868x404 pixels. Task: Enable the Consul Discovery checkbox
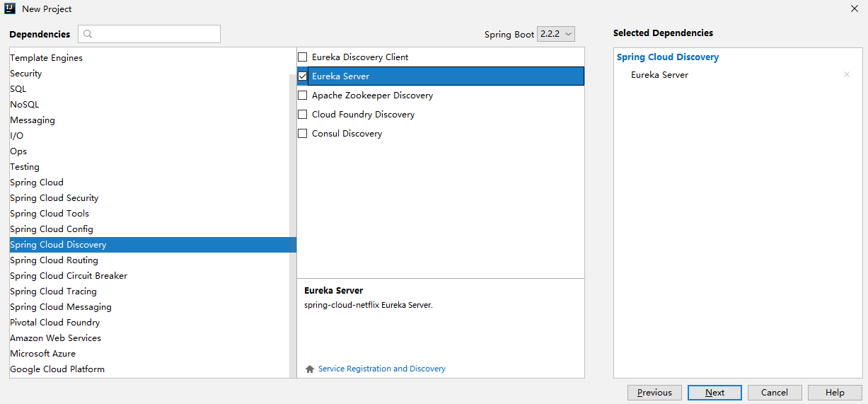tap(303, 133)
